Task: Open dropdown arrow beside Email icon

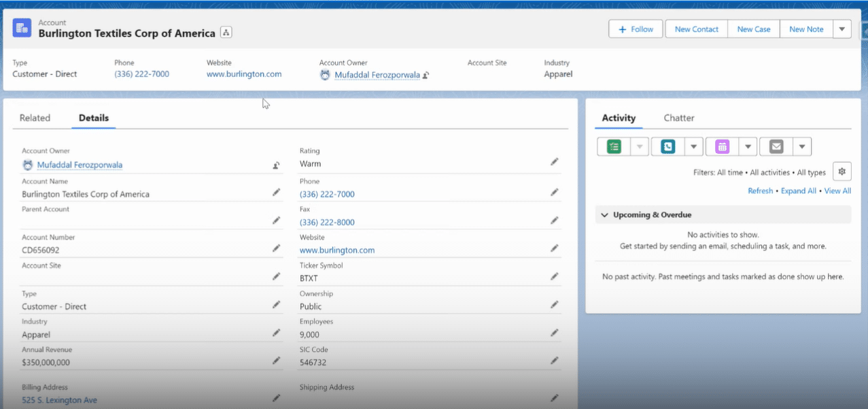Action: [x=802, y=146]
